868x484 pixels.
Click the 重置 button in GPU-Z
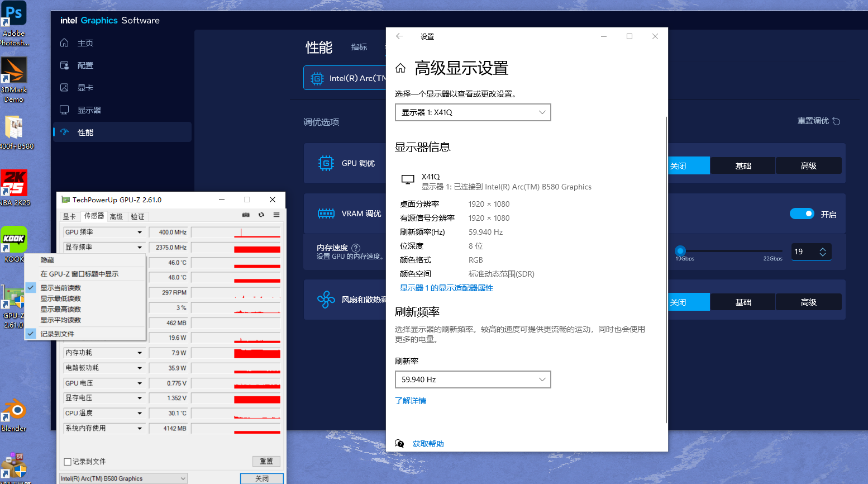click(266, 461)
